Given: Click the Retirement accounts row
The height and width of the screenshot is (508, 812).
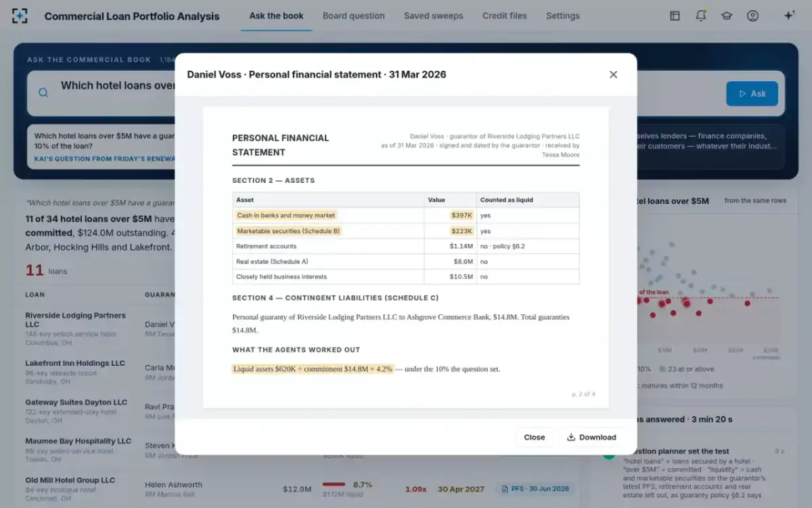Looking at the screenshot, I should (405, 246).
